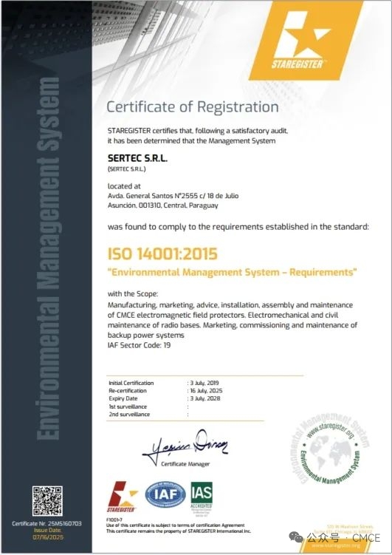392x555 pixels.
Task: Click the Issue Date 07/16/2025 text
Action: 47,534
